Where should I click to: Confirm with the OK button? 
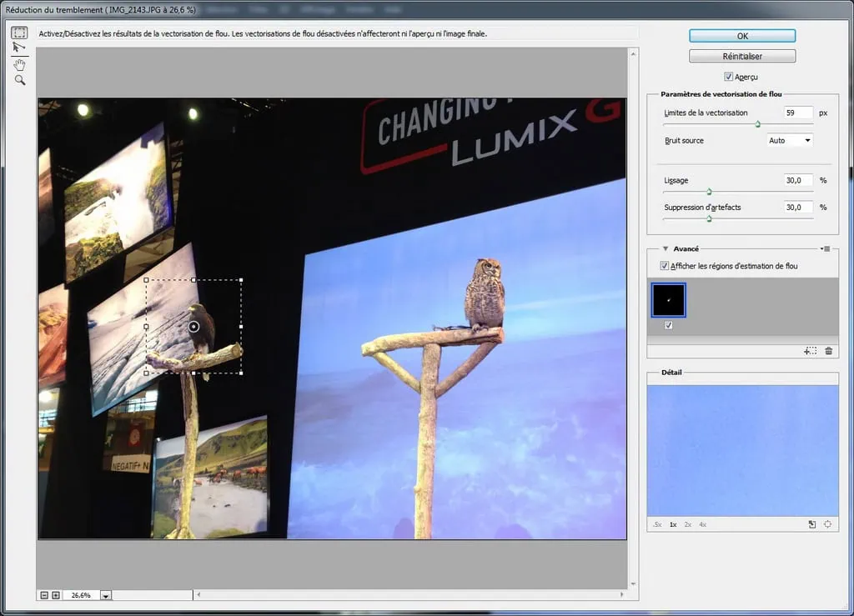point(742,36)
